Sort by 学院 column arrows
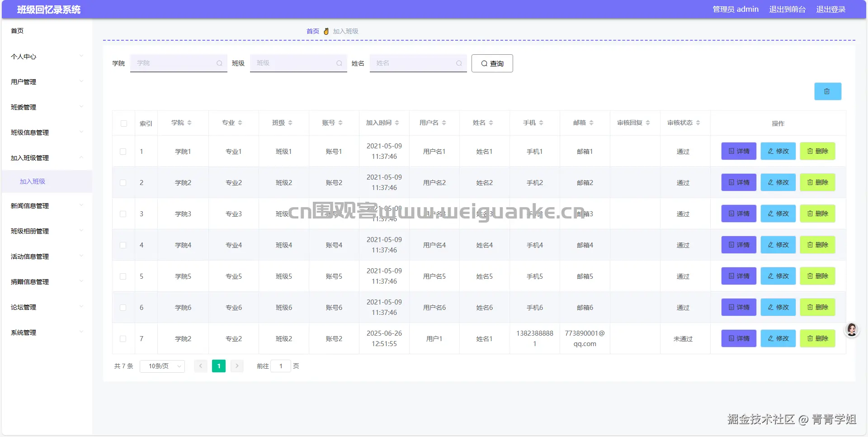The width and height of the screenshot is (868, 437). pos(189,123)
